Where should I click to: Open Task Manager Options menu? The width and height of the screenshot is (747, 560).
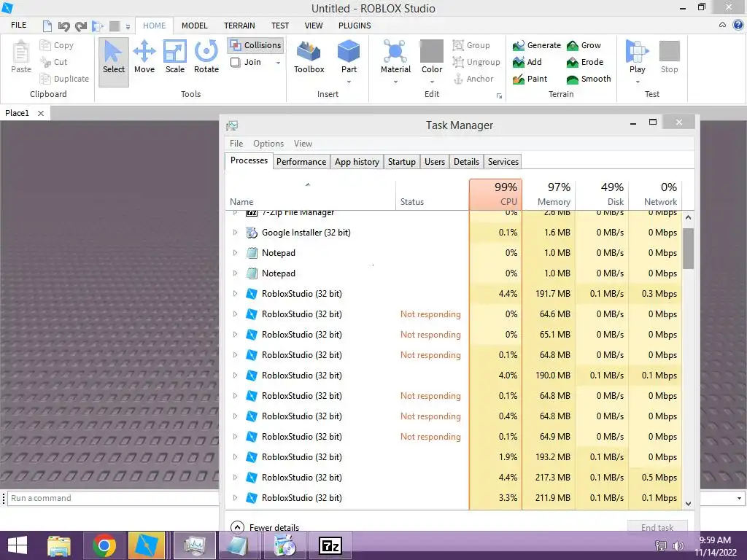(268, 144)
